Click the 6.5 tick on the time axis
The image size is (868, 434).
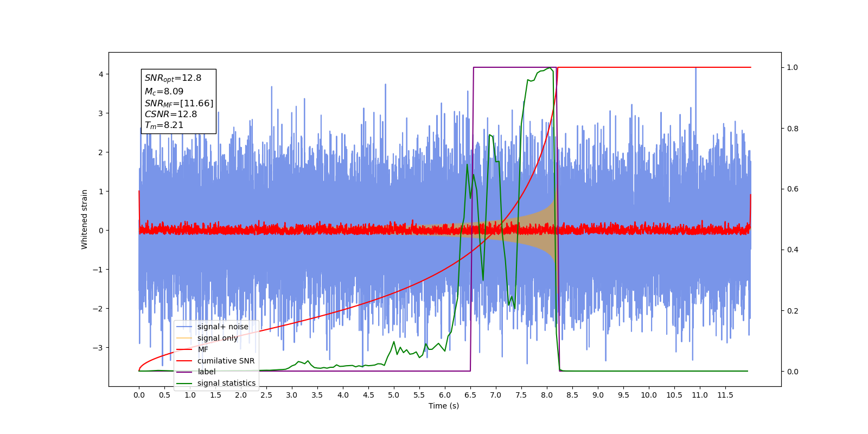pyautogui.click(x=470, y=395)
